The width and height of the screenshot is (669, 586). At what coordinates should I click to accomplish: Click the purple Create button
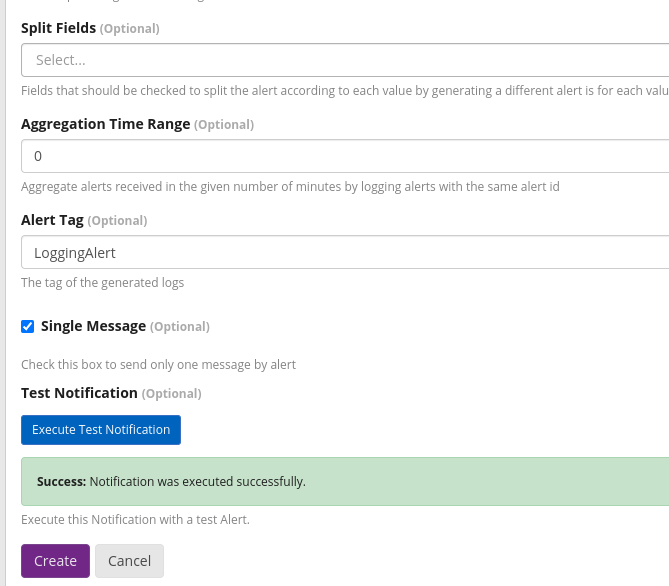(55, 561)
